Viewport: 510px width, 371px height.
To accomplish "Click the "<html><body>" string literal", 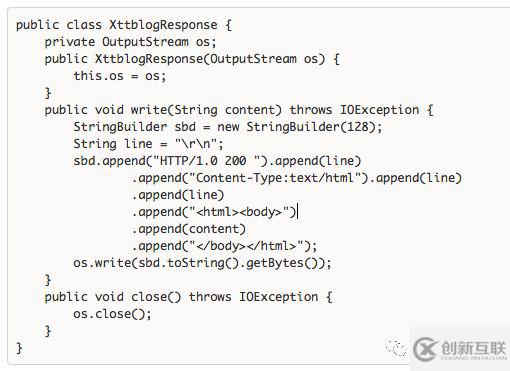I will tap(239, 212).
